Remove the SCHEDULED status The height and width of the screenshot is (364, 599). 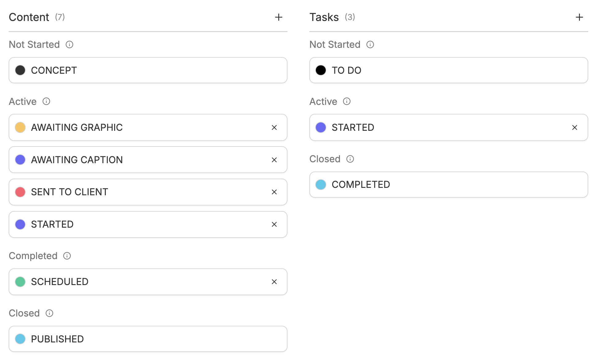(274, 282)
